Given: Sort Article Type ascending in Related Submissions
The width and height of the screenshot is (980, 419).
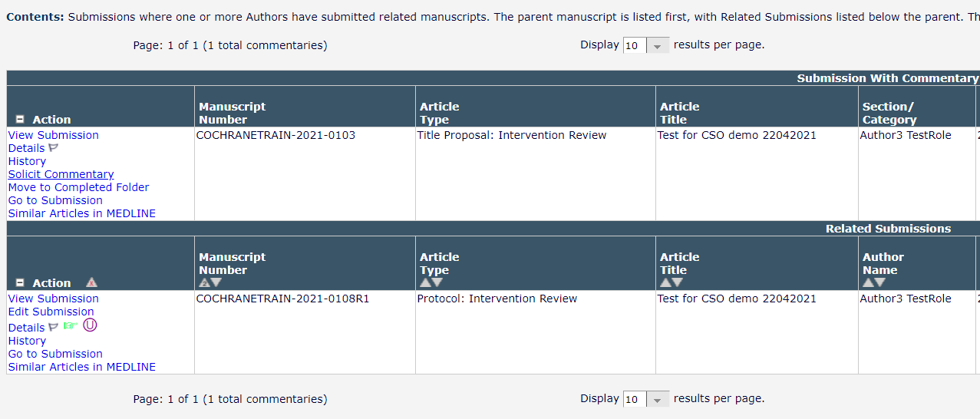Looking at the screenshot, I should [425, 282].
